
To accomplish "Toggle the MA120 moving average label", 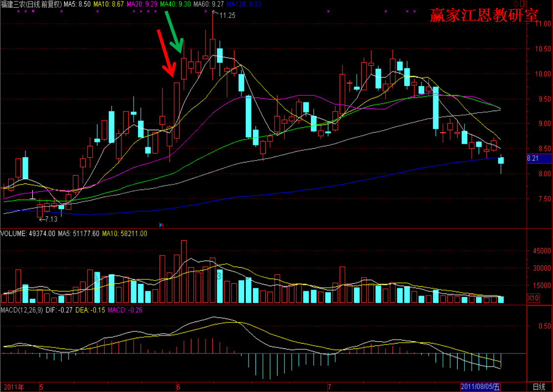I will (244, 4).
